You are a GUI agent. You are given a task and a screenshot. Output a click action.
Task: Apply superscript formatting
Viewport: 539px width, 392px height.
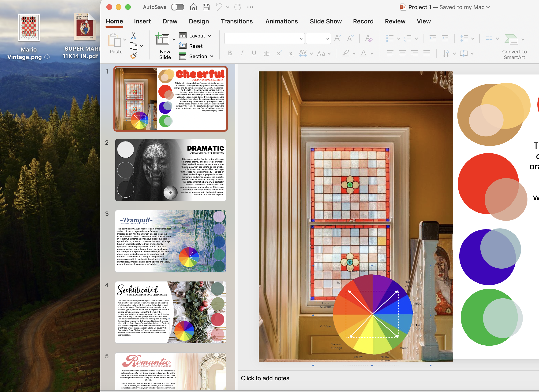279,53
